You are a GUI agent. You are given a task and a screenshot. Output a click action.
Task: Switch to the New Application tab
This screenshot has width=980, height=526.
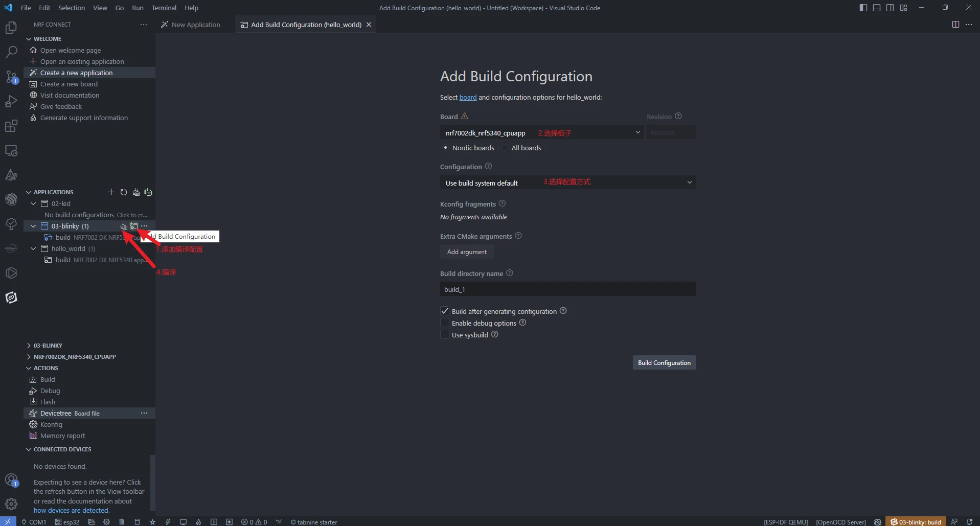(x=191, y=25)
